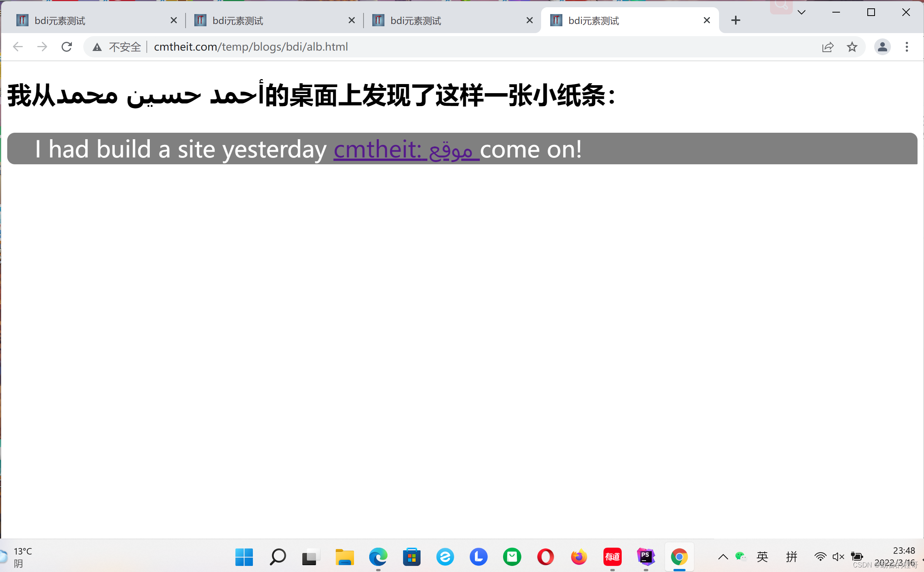Open PhpStorm from the taskbar
Image resolution: width=924 pixels, height=572 pixels.
pyautogui.click(x=646, y=557)
